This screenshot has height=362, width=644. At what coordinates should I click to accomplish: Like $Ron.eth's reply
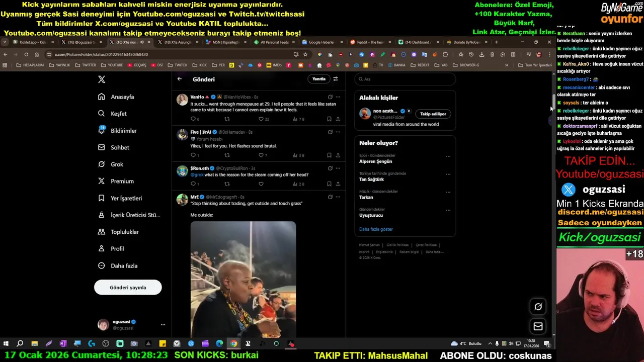tap(261, 184)
